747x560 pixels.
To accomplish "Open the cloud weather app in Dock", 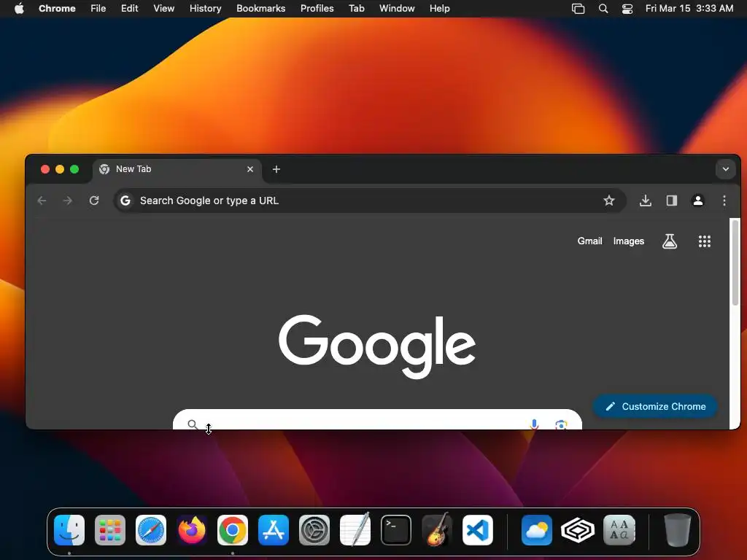I will 537,530.
